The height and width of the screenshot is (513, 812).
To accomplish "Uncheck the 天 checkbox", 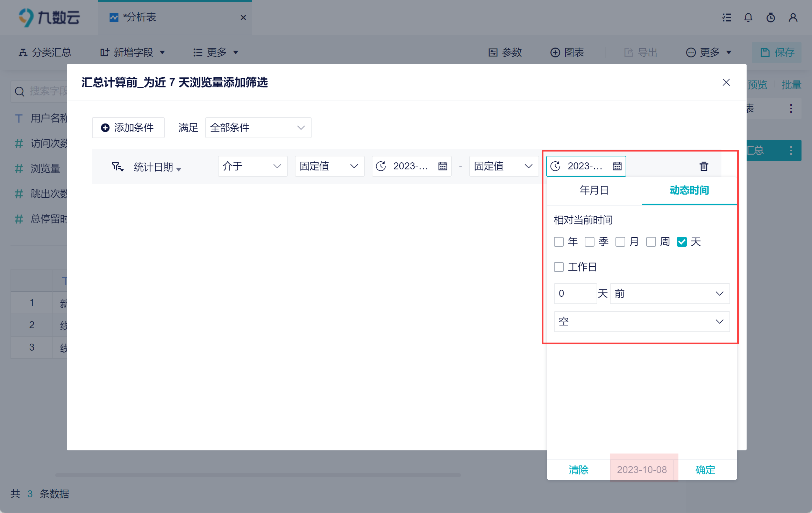I will pos(682,242).
